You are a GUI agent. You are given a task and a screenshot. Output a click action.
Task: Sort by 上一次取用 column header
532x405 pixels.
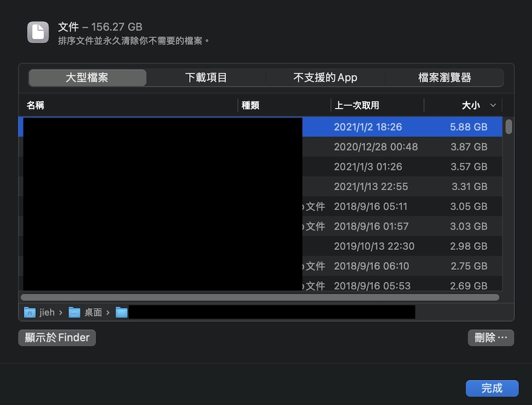click(357, 106)
